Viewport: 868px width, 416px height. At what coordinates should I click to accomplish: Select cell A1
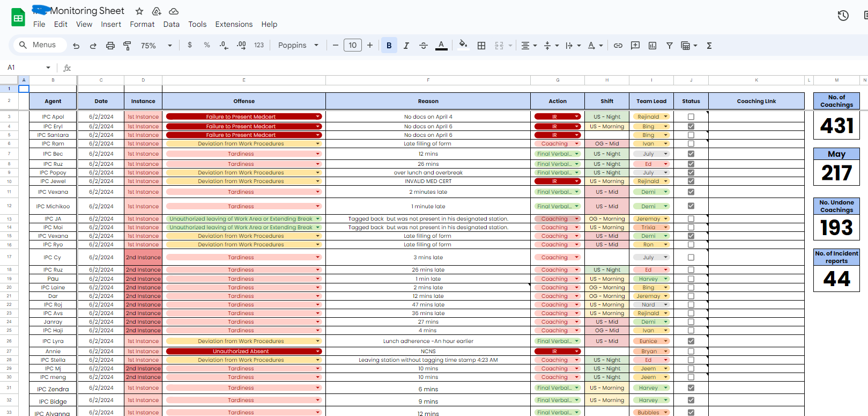tap(24, 89)
